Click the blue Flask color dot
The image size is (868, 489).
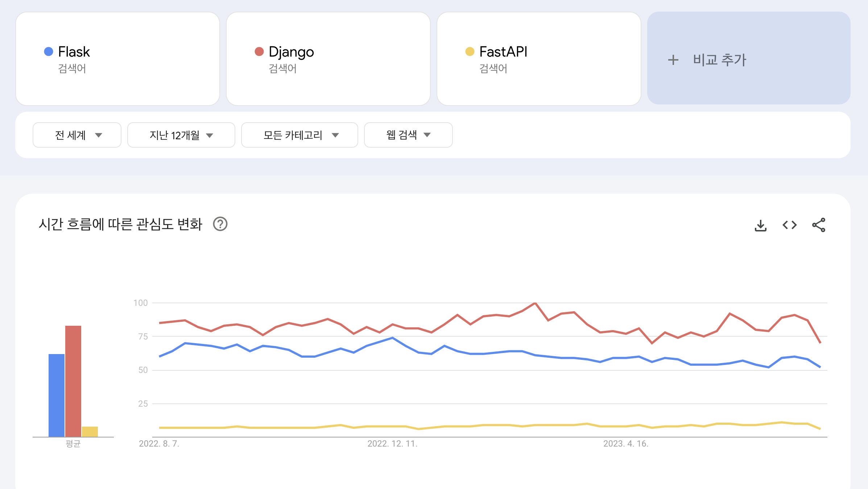(49, 52)
